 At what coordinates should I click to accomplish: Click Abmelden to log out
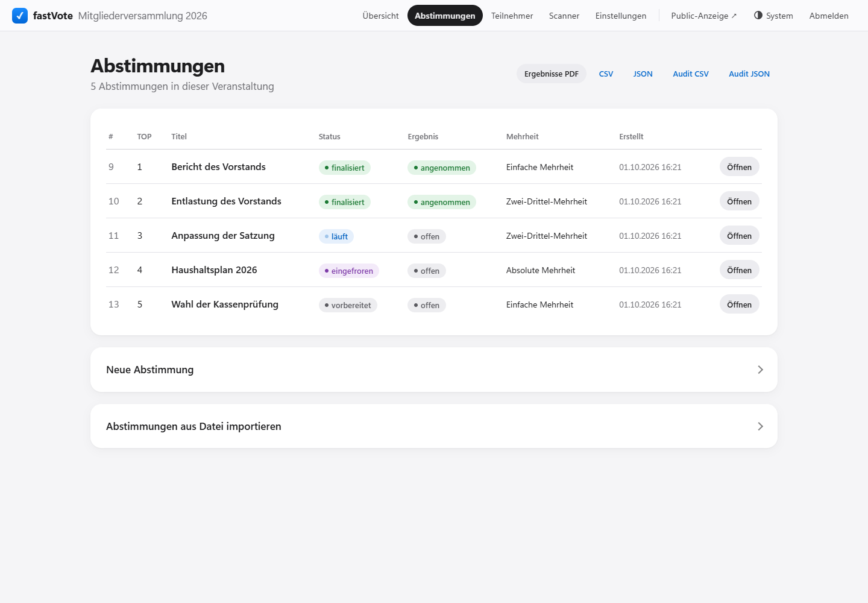click(829, 16)
